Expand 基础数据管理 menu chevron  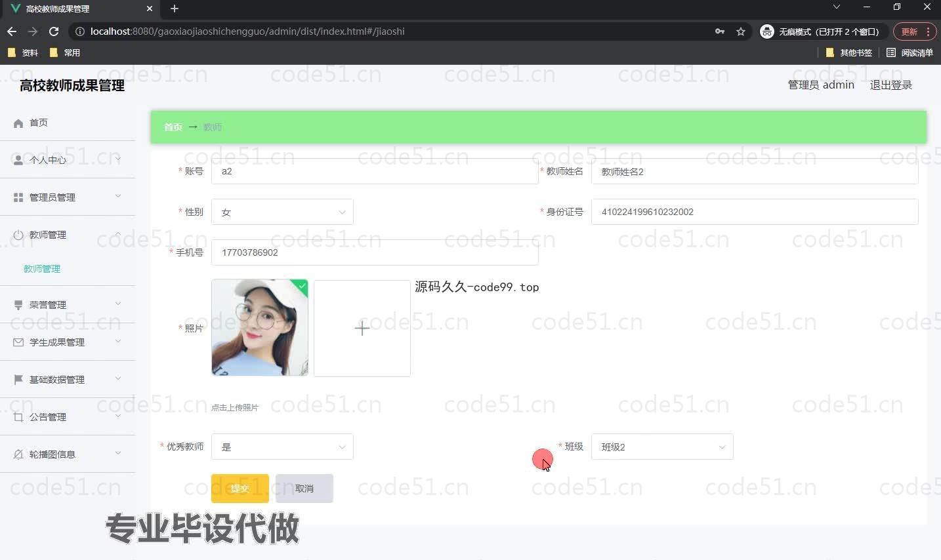tap(118, 378)
